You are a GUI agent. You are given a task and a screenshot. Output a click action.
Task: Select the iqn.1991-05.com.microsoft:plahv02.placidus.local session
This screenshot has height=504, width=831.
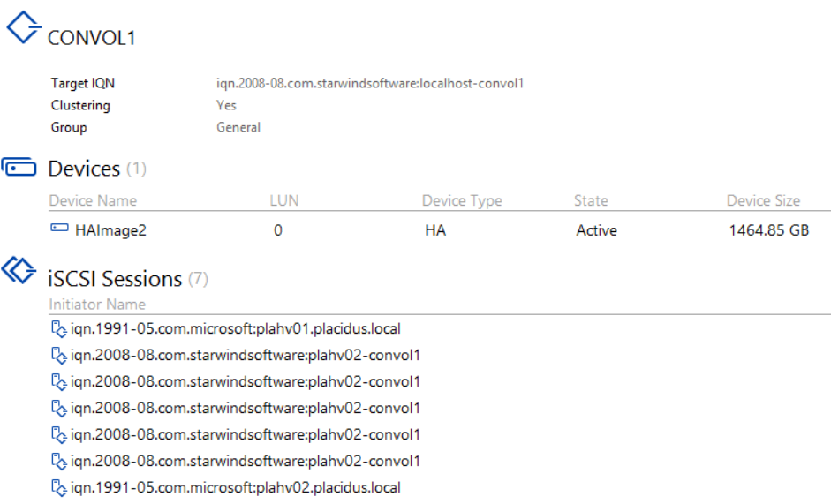(x=235, y=488)
